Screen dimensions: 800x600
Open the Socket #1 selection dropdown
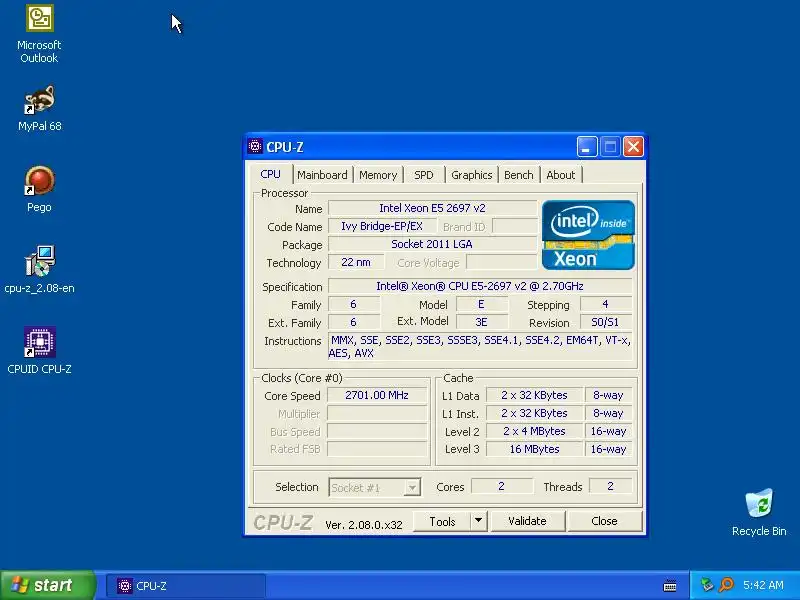374,488
